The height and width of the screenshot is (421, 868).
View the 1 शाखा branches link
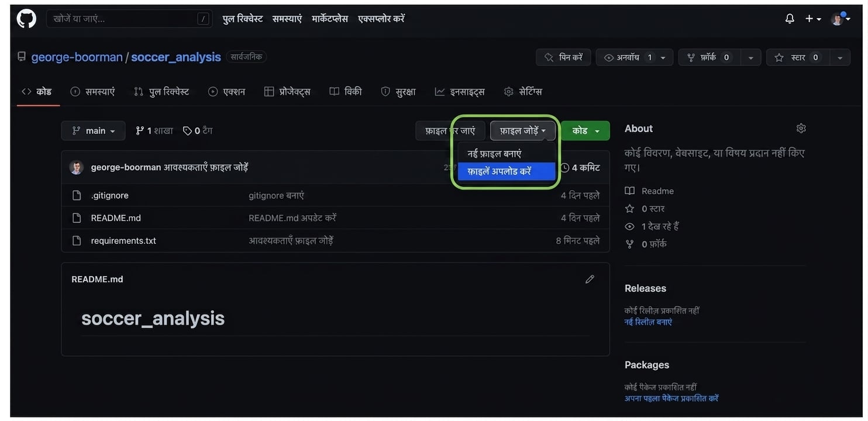point(154,131)
